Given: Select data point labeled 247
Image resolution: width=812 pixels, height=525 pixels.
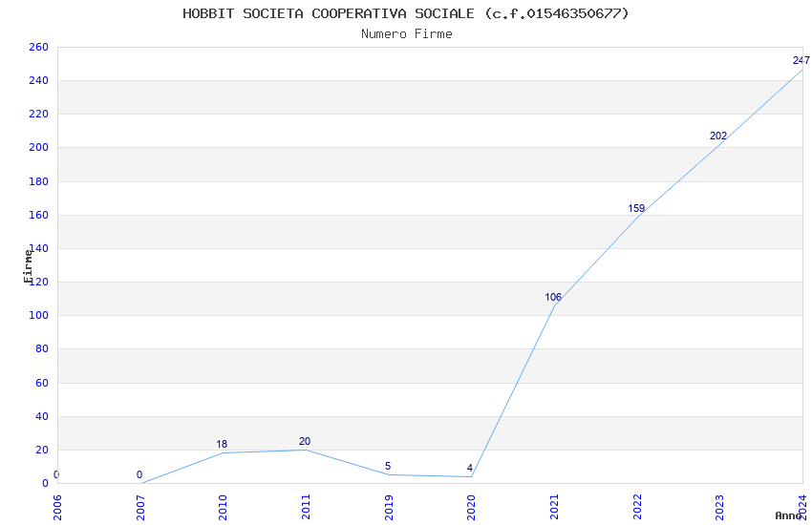Looking at the screenshot, I should 801,60.
